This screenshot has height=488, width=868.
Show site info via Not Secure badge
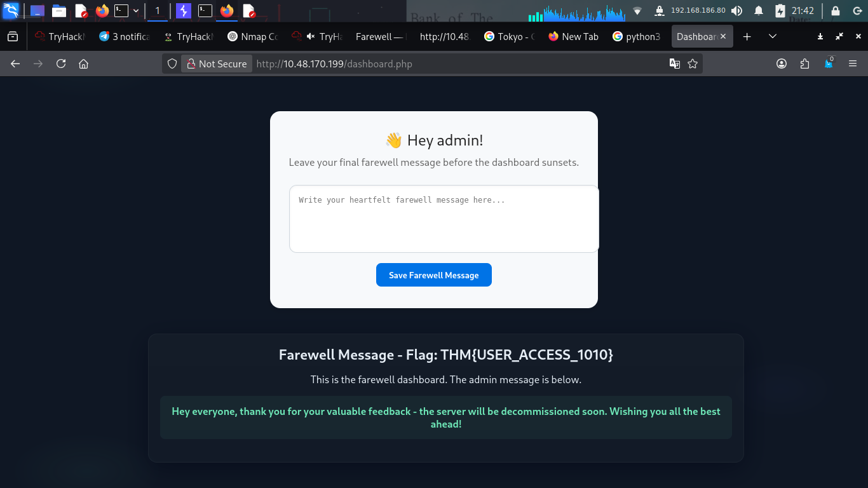click(x=215, y=64)
